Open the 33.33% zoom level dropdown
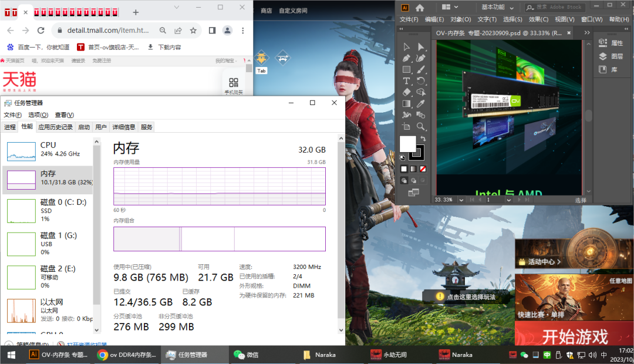Image resolution: width=634 pixels, height=364 pixels. tap(461, 200)
